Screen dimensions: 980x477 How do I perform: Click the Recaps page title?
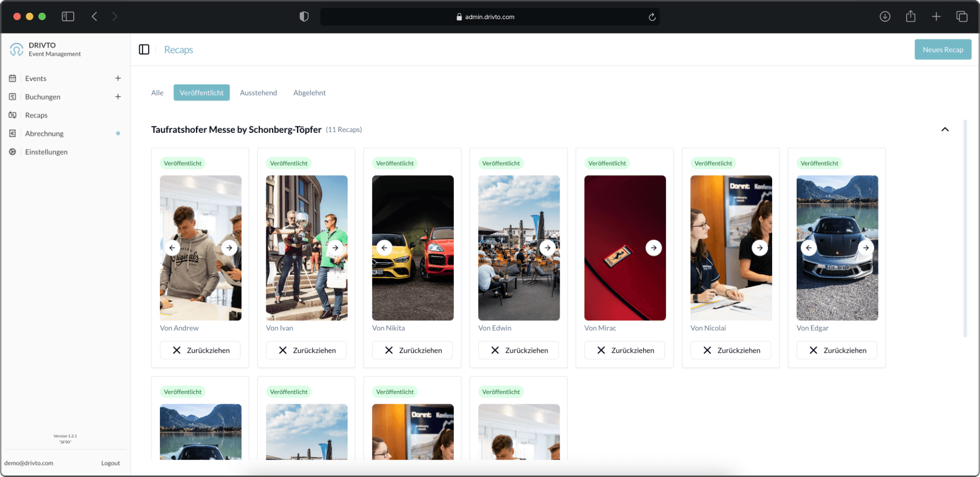179,50
